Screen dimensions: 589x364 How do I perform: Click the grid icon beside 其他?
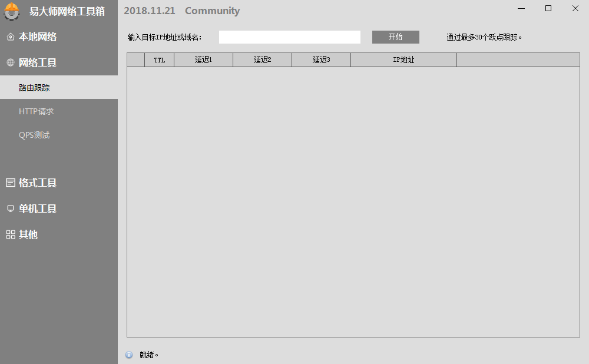pyautogui.click(x=11, y=235)
